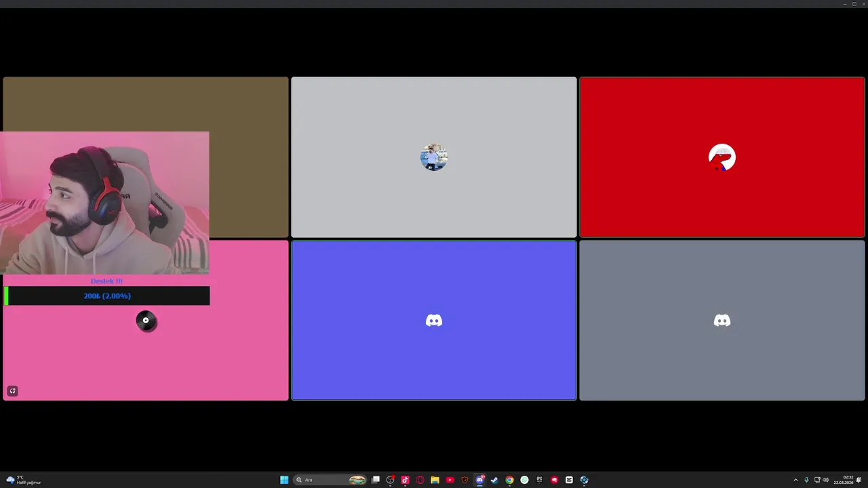Click the taskbar search box labeled Ara

tap(330, 480)
